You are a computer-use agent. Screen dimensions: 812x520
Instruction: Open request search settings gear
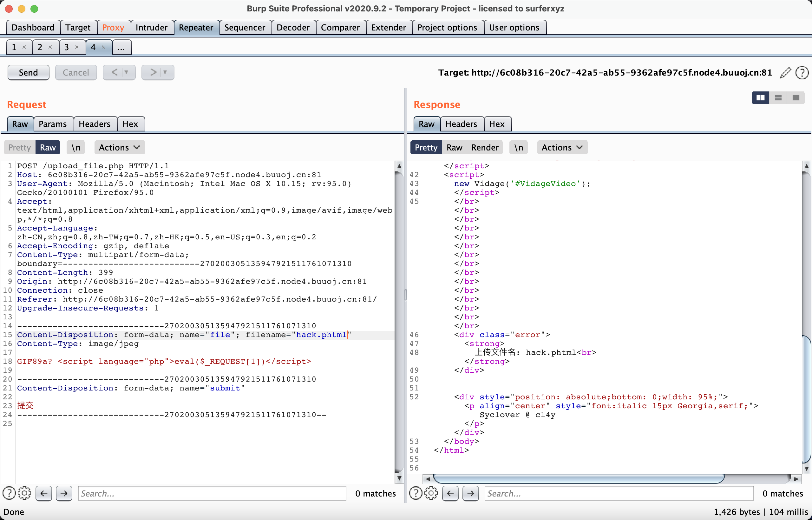[25, 493]
